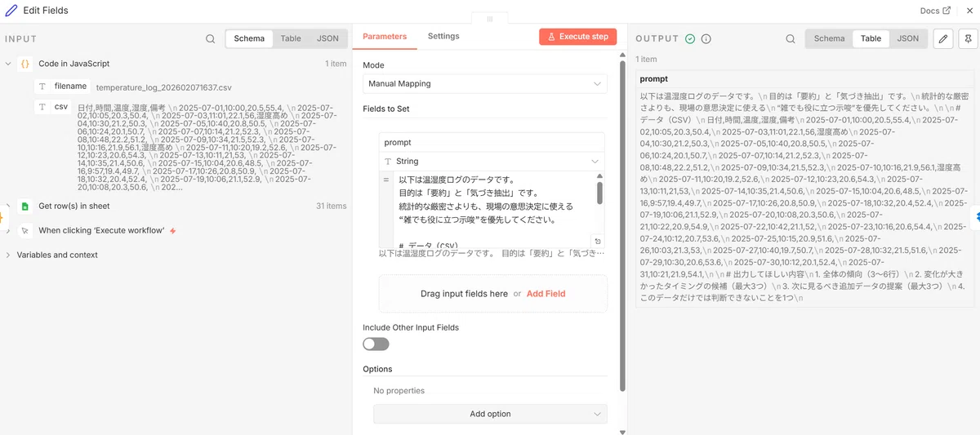The width and height of the screenshot is (980, 435).
Task: Switch INPUT view to Schema tab
Action: (249, 38)
